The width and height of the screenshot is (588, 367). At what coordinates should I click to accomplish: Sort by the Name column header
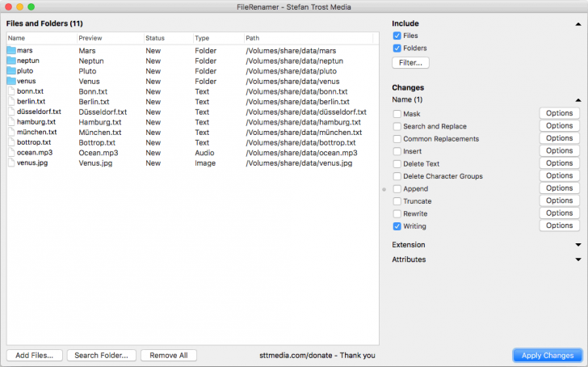42,38
